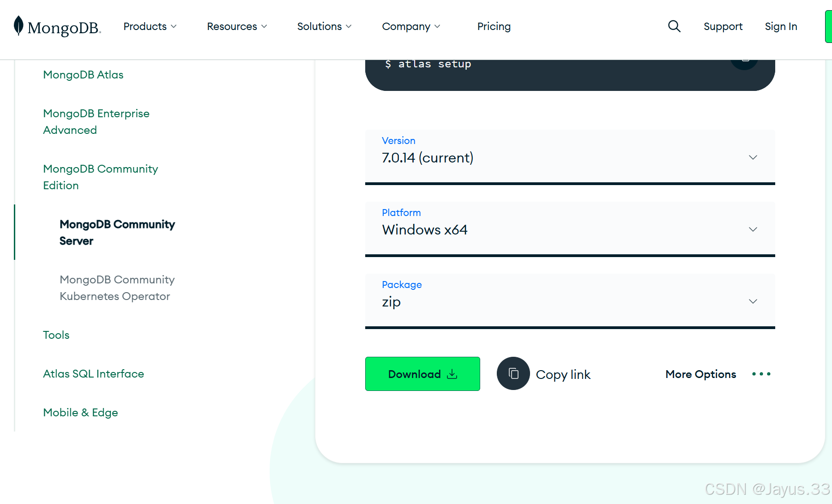Open MongoDB Community Kubernetes Operator link
The width and height of the screenshot is (832, 504).
coord(117,288)
